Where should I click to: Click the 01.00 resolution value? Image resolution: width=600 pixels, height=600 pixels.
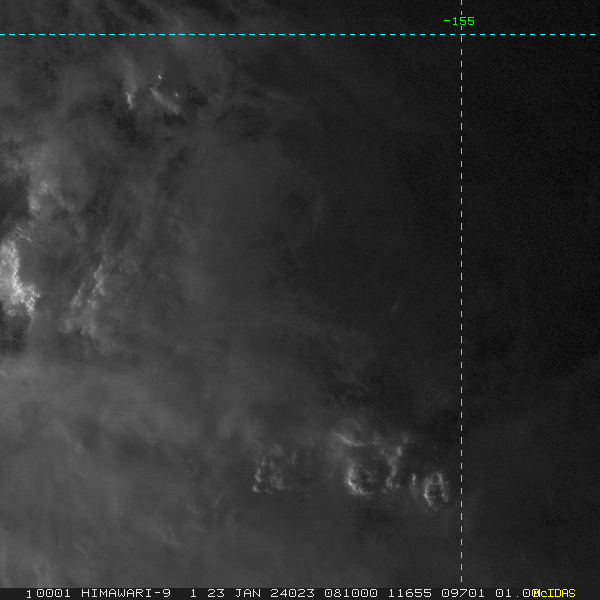tap(517, 593)
